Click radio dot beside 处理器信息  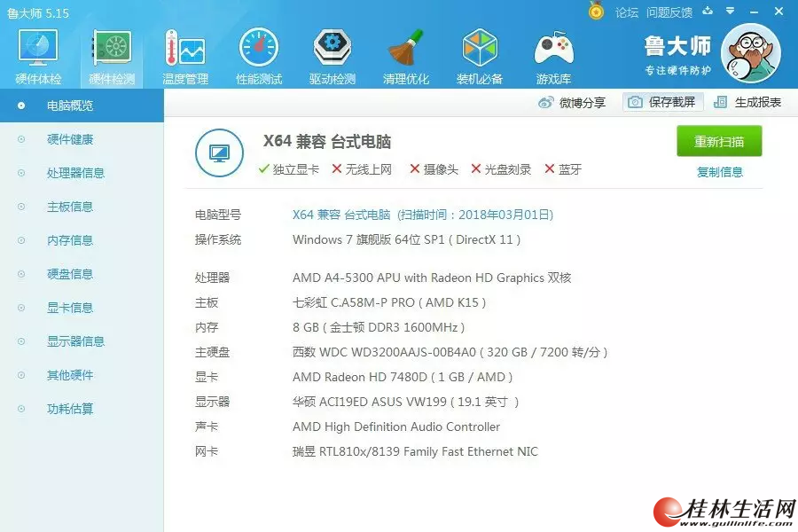coord(21,173)
